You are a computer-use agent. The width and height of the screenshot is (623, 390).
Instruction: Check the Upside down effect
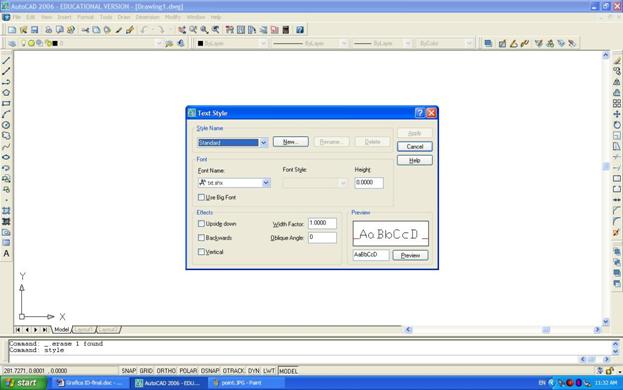(201, 224)
